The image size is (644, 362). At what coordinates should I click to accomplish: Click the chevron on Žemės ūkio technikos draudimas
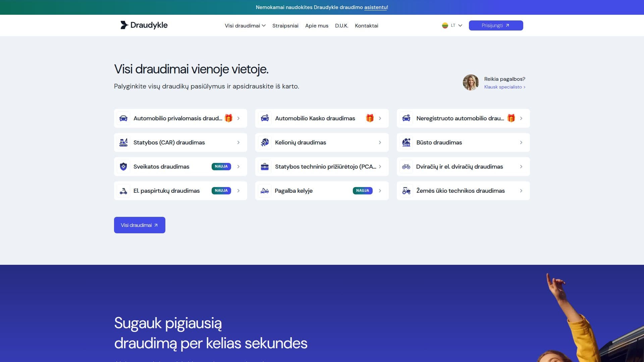coord(521,191)
